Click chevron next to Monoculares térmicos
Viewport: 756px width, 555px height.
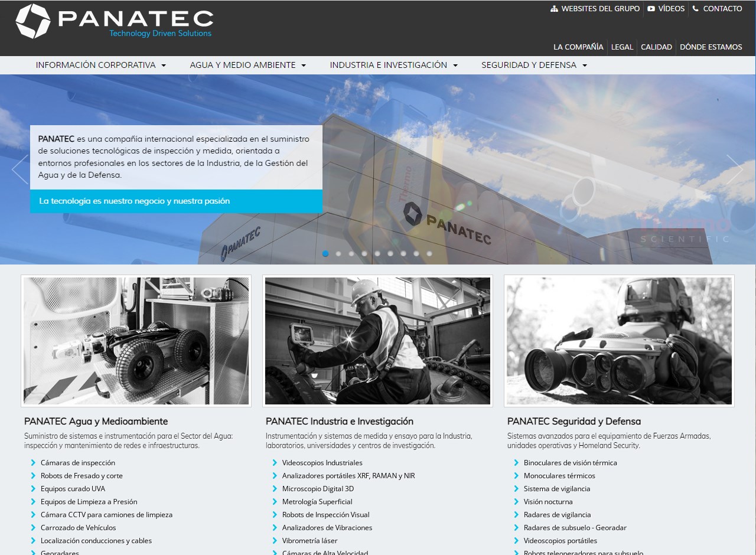[x=517, y=476]
